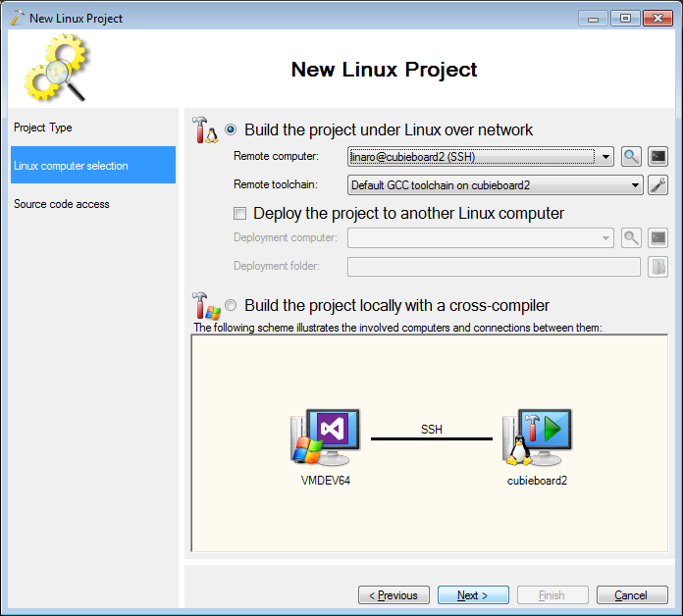Click the cubieboard2 label in diagram
The height and width of the screenshot is (616, 683).
(537, 481)
